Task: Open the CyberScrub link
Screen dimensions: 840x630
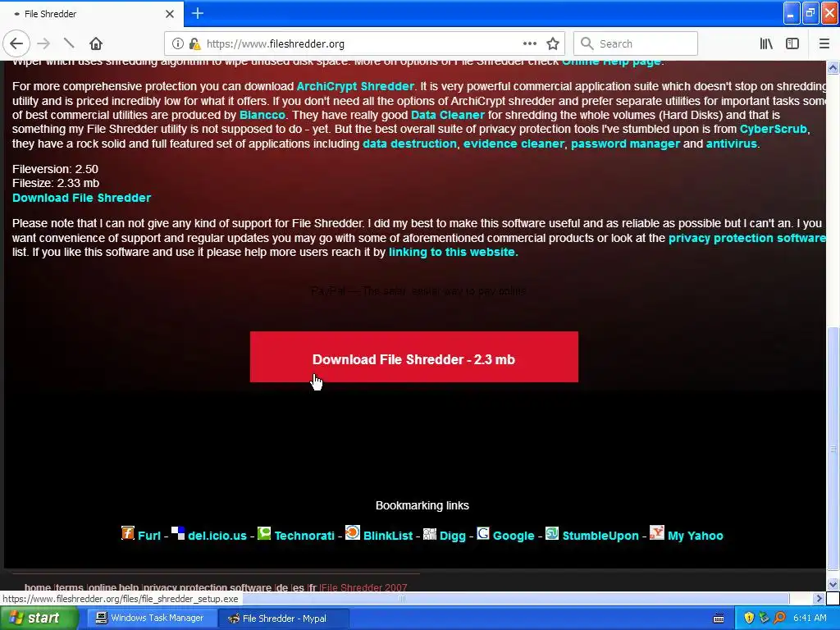Action: click(x=773, y=129)
